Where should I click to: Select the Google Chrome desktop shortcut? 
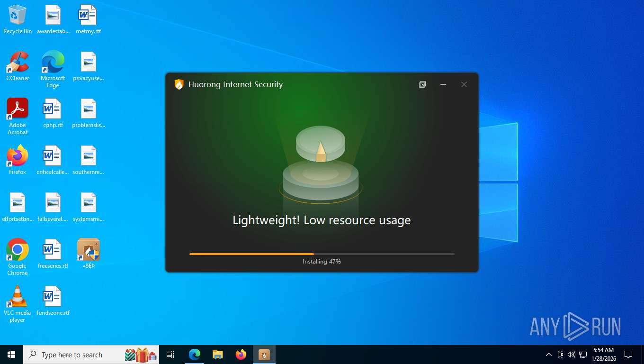pyautogui.click(x=18, y=257)
